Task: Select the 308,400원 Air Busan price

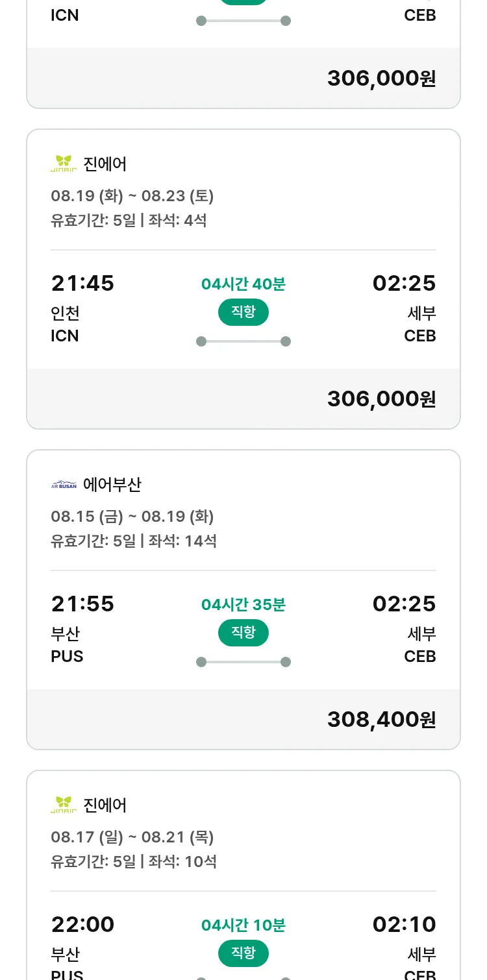Action: (381, 719)
